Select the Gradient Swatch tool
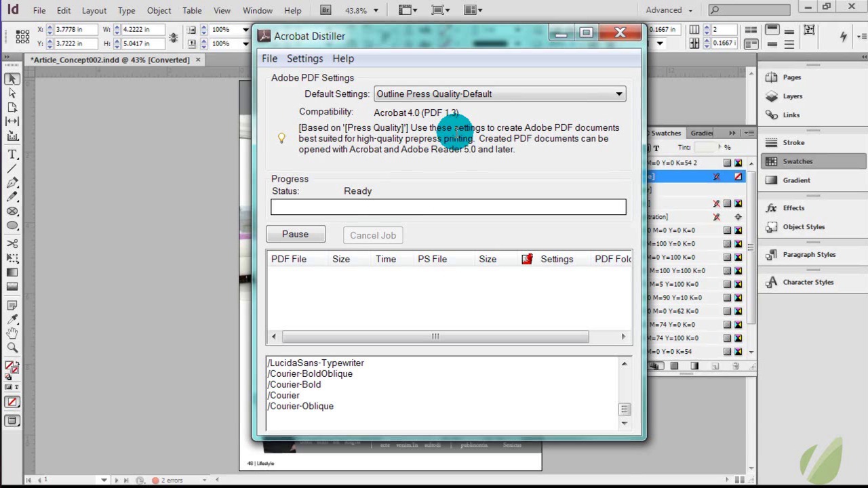 pos(12,272)
